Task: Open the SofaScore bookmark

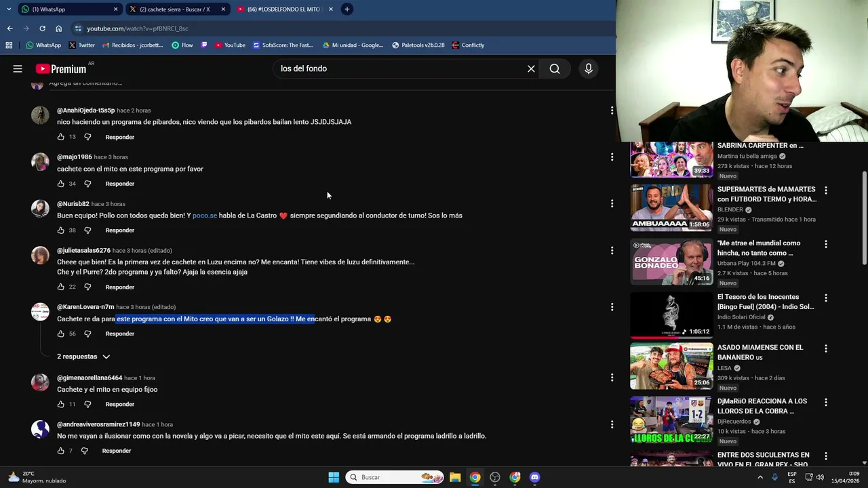Action: click(x=282, y=45)
